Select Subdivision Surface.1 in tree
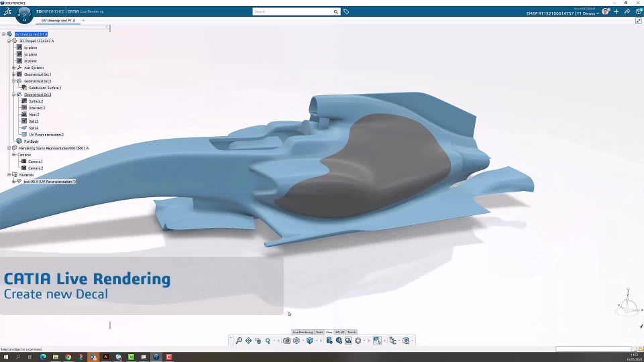The image size is (644, 362). [45, 88]
